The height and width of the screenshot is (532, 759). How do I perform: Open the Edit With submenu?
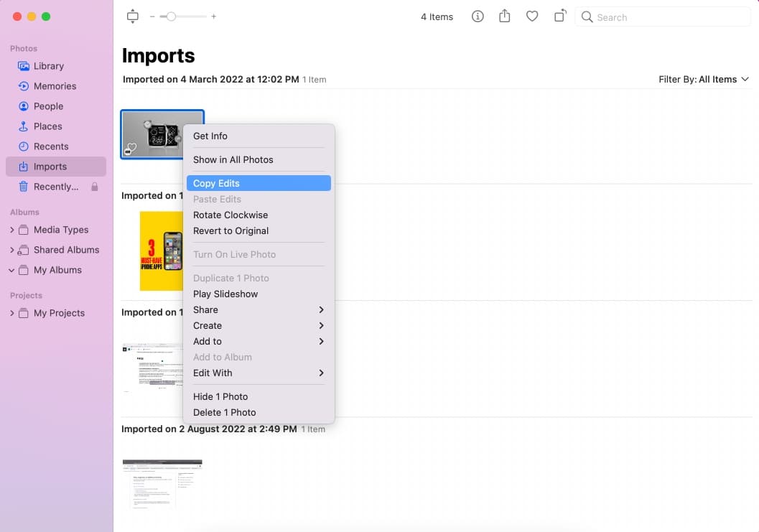[259, 373]
